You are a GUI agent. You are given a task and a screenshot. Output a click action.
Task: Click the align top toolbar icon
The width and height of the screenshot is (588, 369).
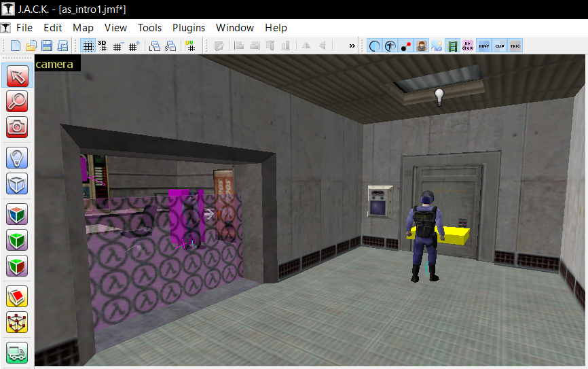click(270, 46)
